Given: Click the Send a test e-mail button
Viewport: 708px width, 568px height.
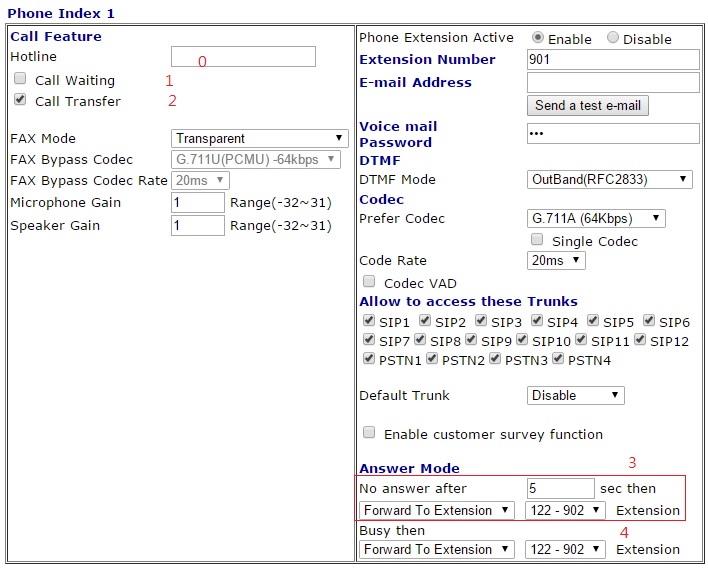Looking at the screenshot, I should point(588,105).
